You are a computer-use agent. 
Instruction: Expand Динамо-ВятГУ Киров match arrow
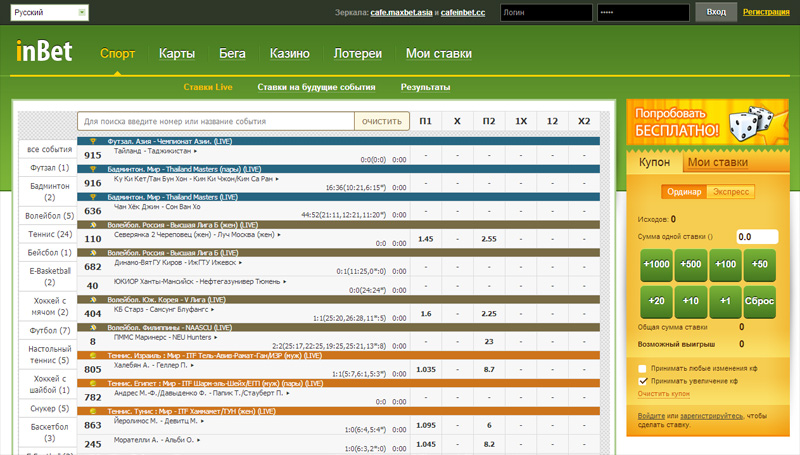point(240,263)
